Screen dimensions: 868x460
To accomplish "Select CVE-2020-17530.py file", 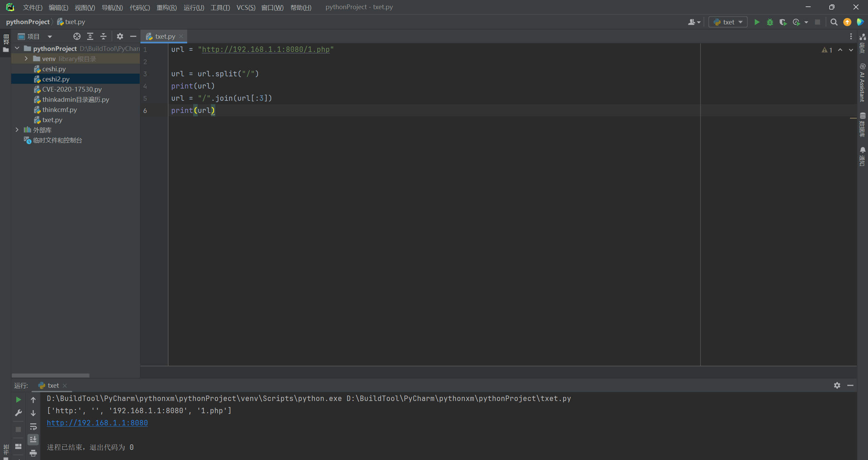I will (x=72, y=89).
